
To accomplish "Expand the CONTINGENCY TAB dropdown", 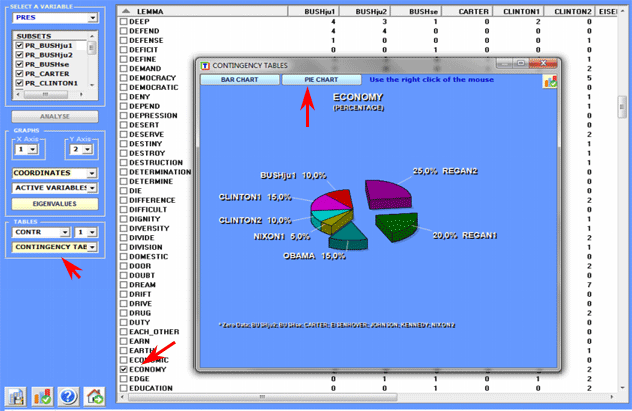I will click(93, 247).
